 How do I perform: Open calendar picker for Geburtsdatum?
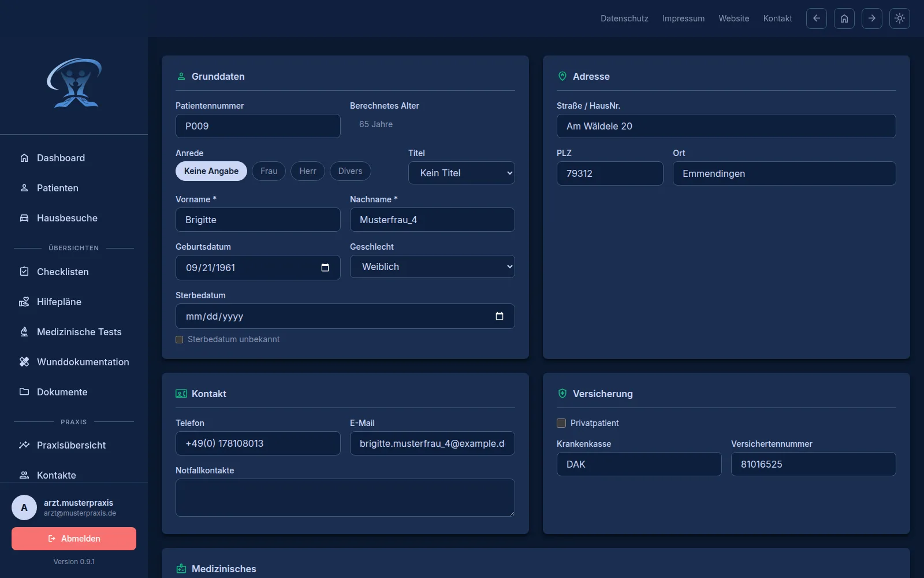(325, 268)
